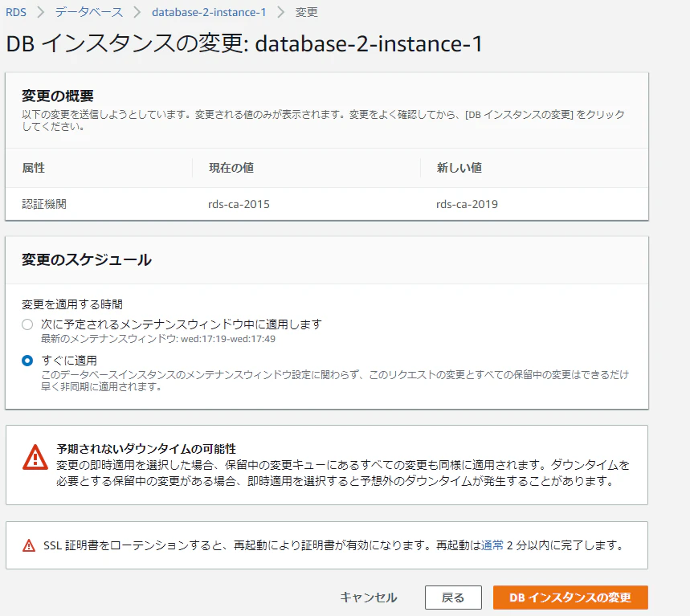Go to database-2-instance-1 breadcrumb link

[x=209, y=12]
